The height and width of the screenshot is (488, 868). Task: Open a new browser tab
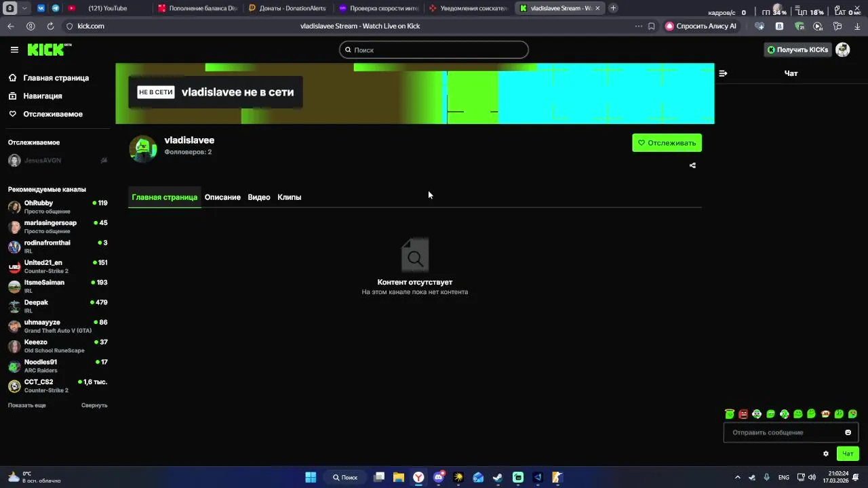613,8
